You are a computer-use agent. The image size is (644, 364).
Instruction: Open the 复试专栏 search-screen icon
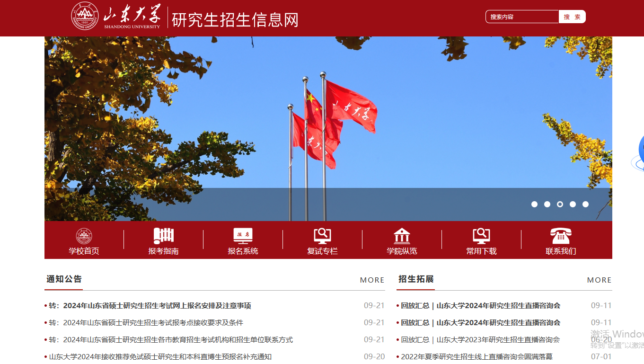coord(322,236)
